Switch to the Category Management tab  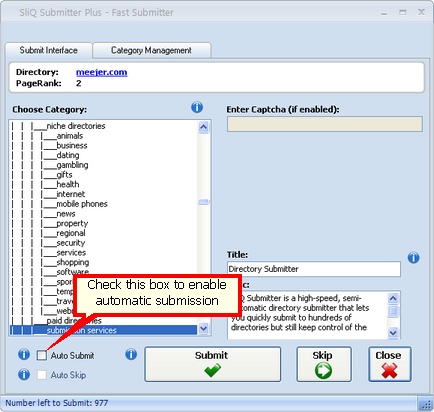[151, 50]
